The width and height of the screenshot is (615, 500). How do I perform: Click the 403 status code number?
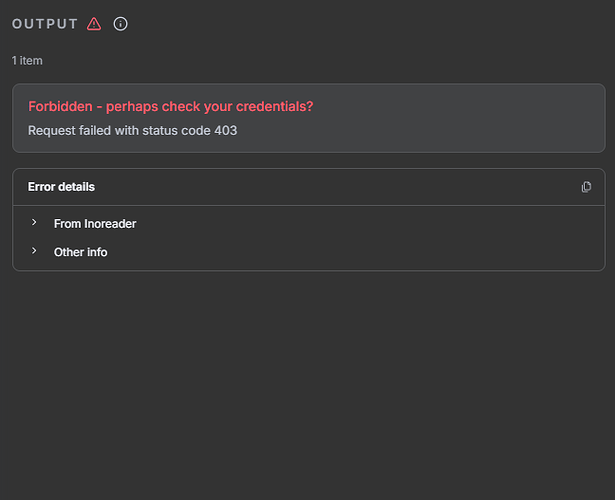pos(224,130)
